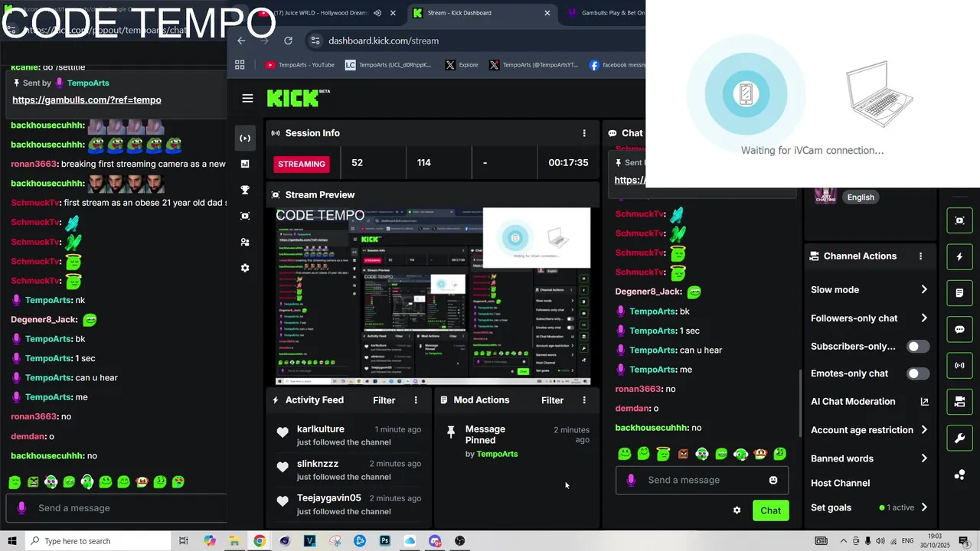Open AI Chat Moderation external link
980x551 pixels.
[x=924, y=402]
